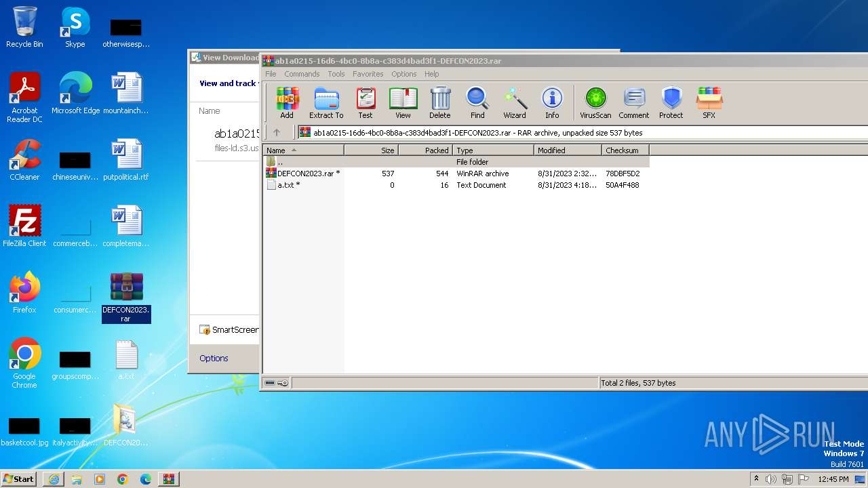Click the Find magnifier icon
Image resolution: width=868 pixels, height=488 pixels.
477,103
